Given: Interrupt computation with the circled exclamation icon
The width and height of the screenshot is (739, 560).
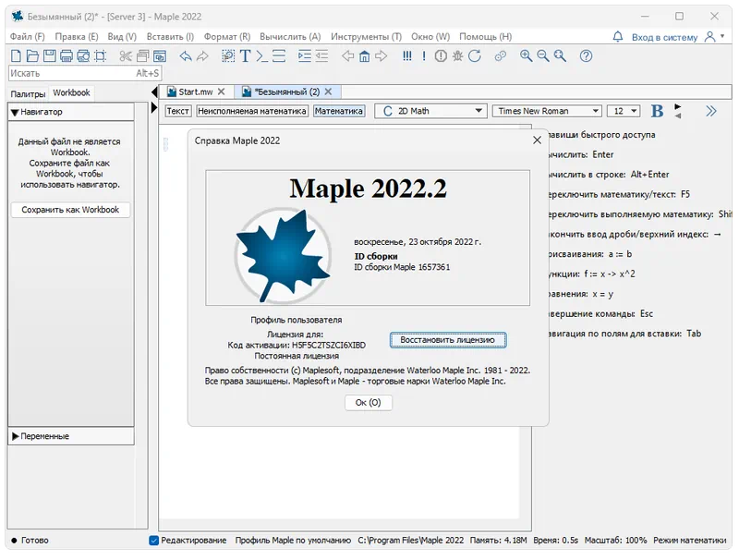Looking at the screenshot, I should pyautogui.click(x=441, y=56).
